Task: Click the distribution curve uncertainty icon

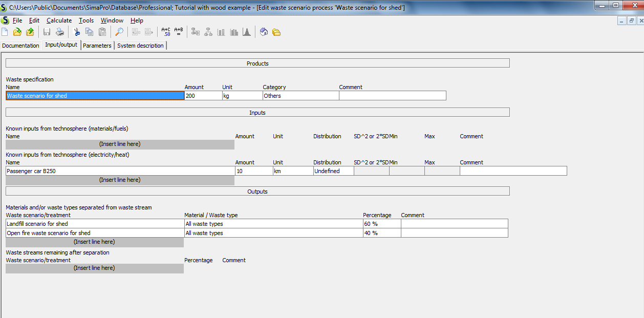Action: pyautogui.click(x=246, y=32)
